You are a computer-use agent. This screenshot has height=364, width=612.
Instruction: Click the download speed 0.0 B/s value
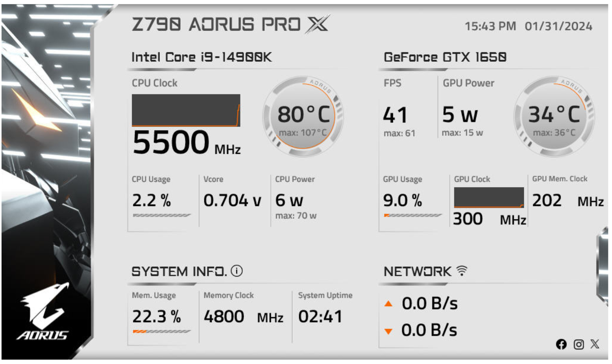pos(429,331)
